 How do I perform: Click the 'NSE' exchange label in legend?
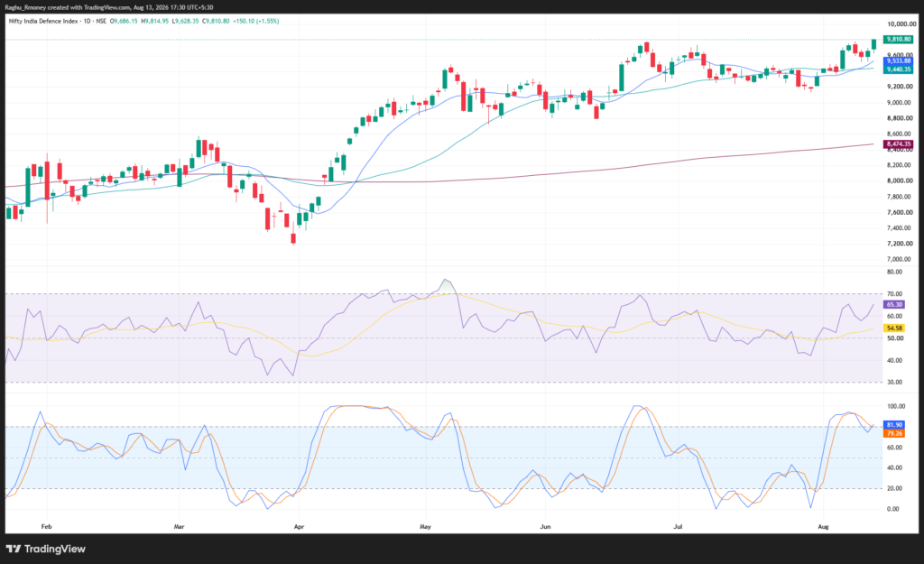tap(101, 22)
